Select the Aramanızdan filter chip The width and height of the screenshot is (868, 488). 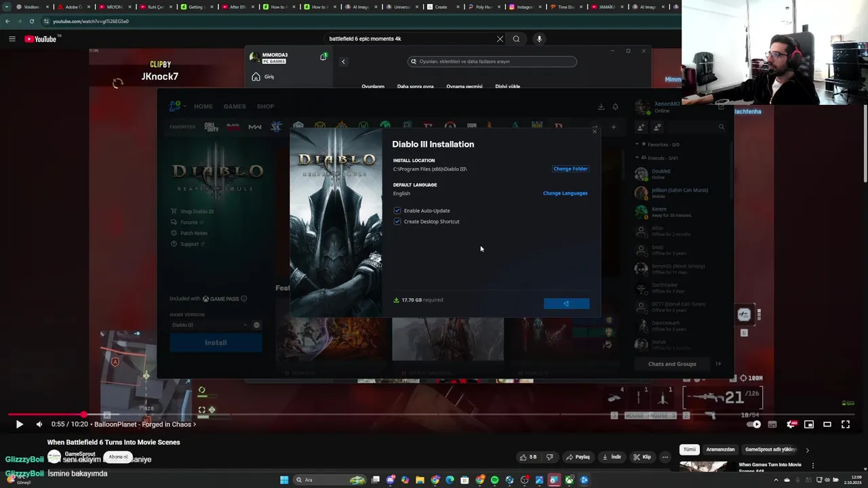[720, 449]
